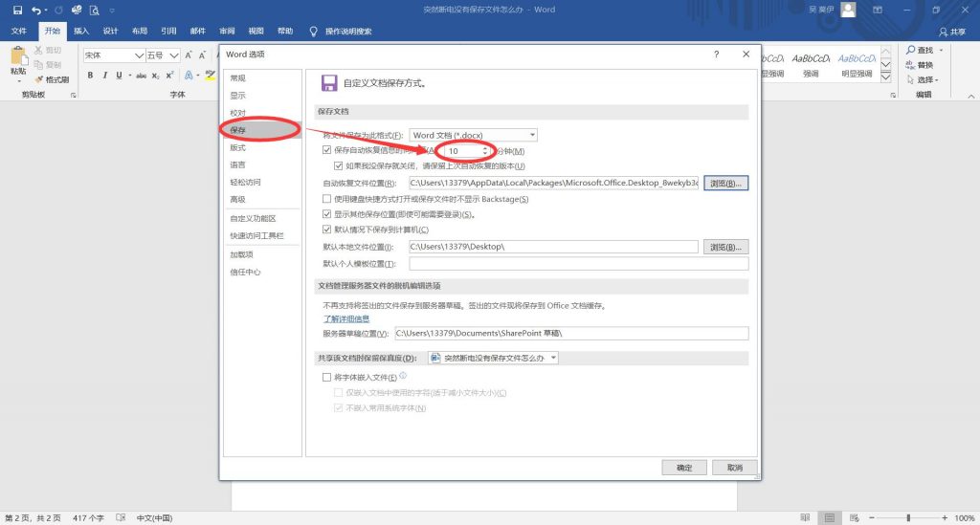Click Browse button for AutoRecover file location
The width and height of the screenshot is (980, 525).
(725, 184)
